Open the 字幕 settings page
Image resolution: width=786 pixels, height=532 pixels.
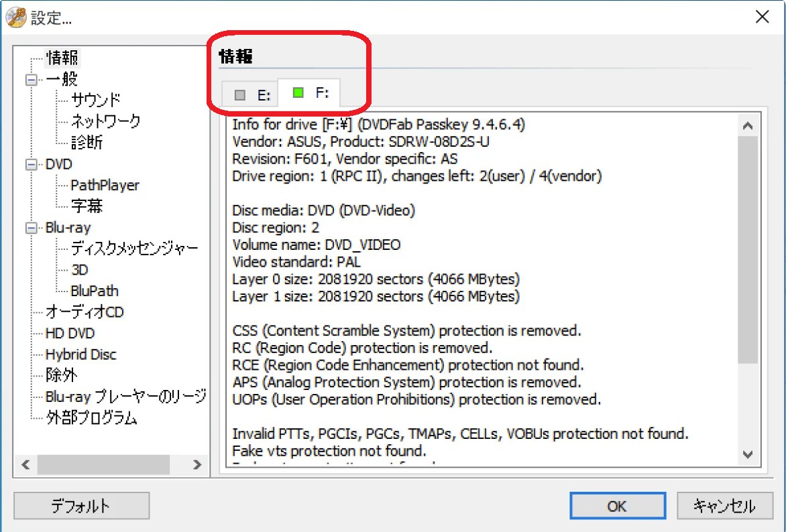87,206
